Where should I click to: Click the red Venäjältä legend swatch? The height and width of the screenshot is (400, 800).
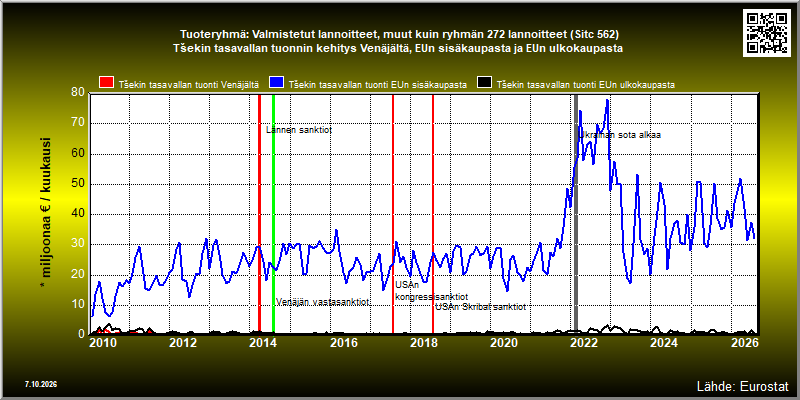click(106, 84)
